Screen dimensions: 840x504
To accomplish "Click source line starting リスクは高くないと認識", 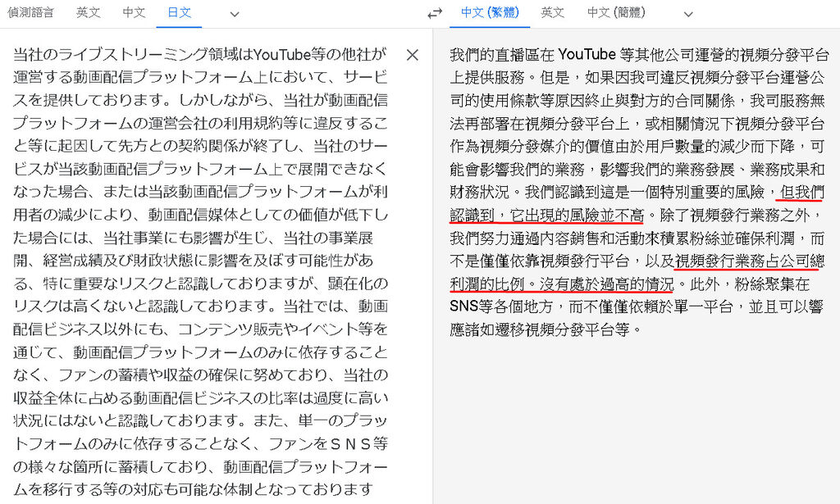I will (200, 306).
